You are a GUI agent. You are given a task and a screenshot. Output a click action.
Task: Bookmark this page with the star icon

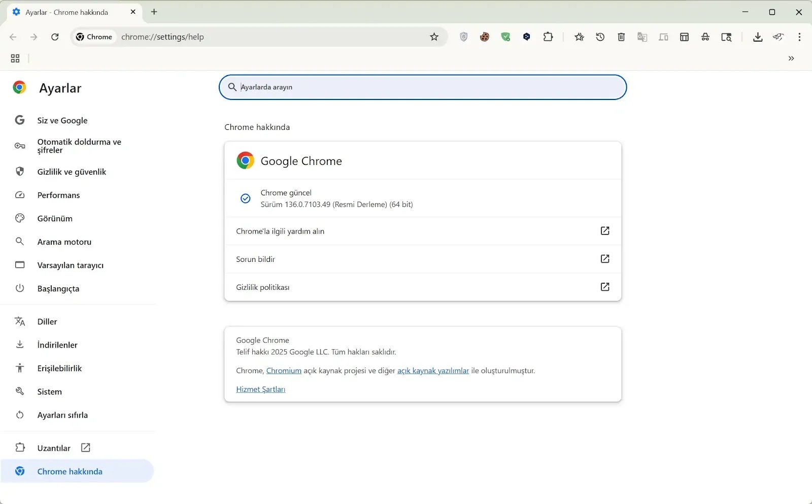[434, 37]
